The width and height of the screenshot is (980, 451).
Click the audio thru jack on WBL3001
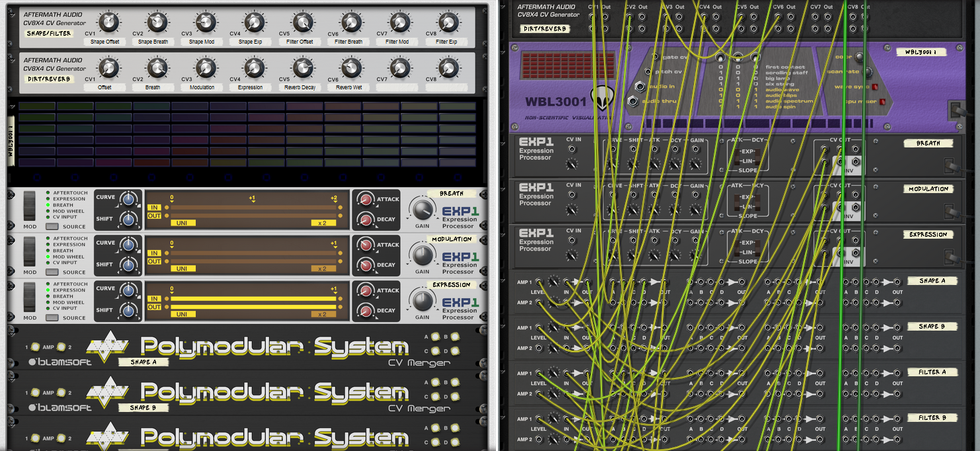point(632,101)
